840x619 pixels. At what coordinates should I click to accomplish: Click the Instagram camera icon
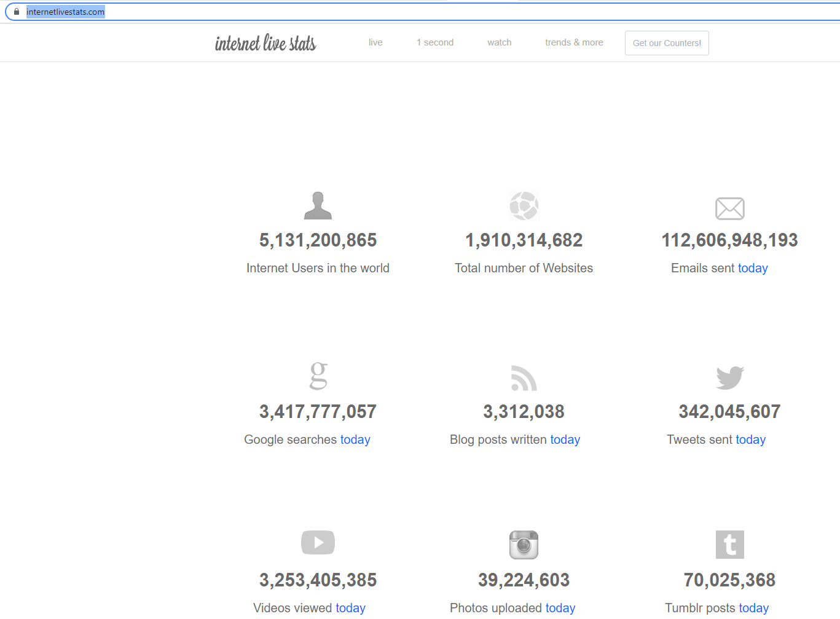[524, 545]
